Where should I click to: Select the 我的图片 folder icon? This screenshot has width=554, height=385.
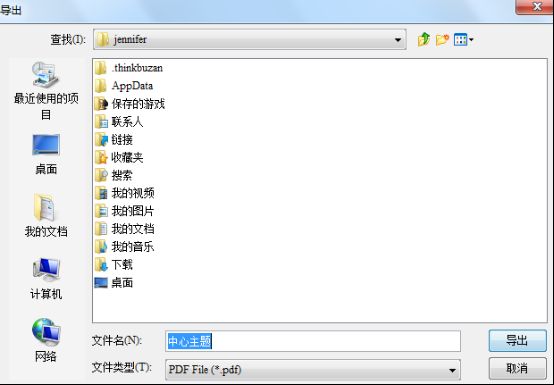[x=101, y=211]
